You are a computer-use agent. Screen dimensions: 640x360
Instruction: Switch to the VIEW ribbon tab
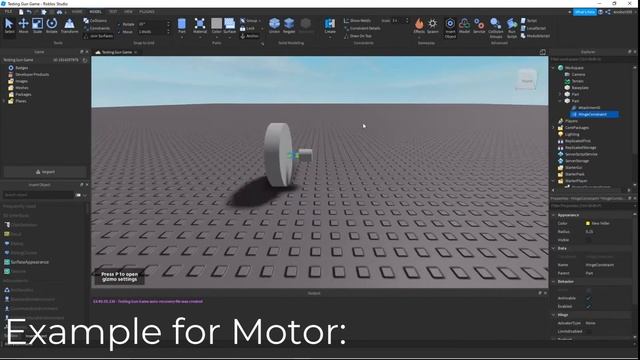coord(128,12)
